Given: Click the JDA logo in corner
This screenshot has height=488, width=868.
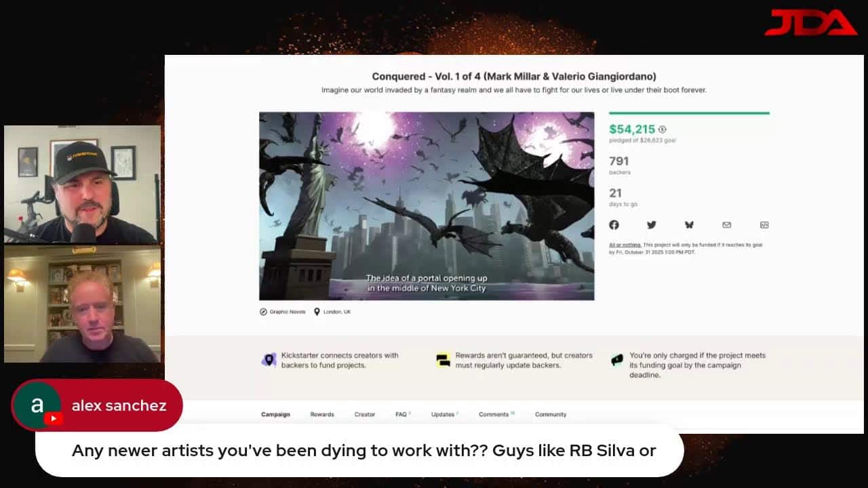Looking at the screenshot, I should point(810,22).
